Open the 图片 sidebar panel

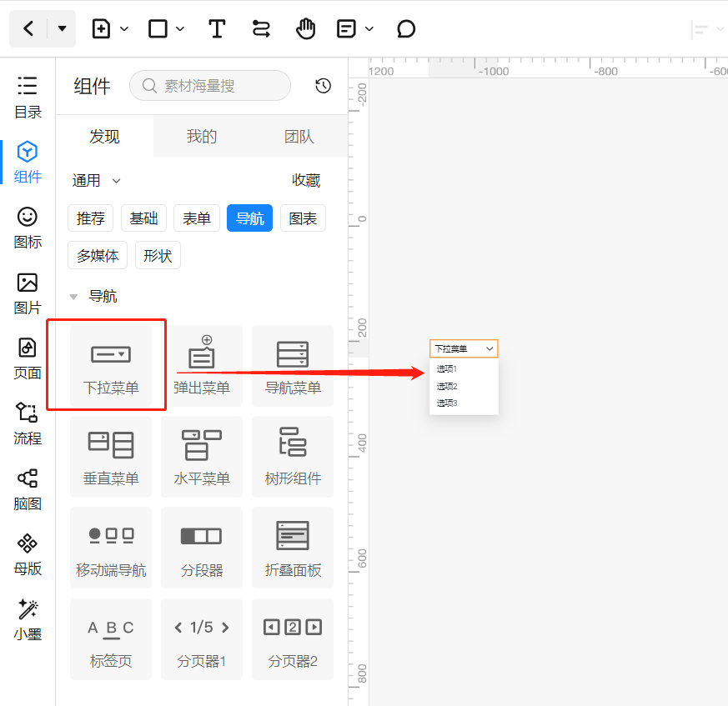(x=28, y=293)
